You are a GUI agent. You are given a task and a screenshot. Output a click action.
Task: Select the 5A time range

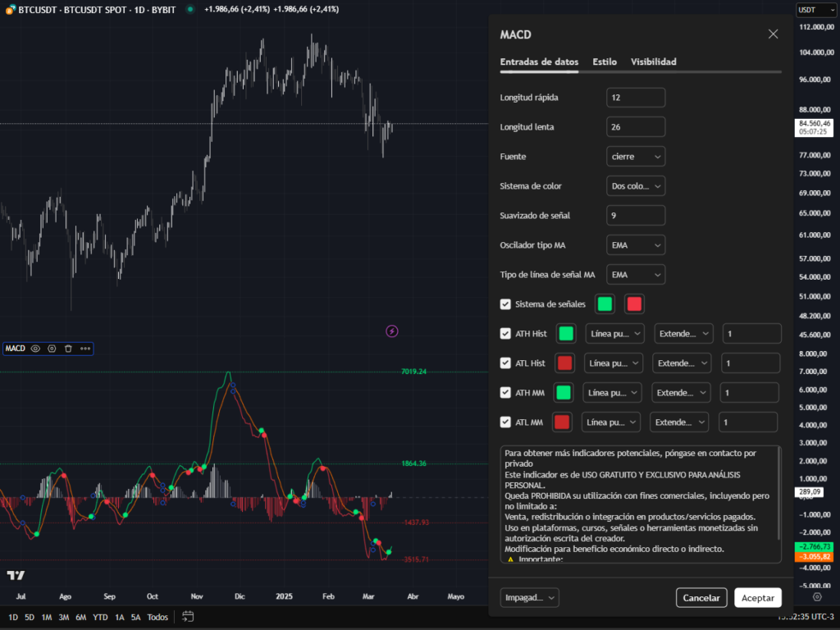pos(136,617)
